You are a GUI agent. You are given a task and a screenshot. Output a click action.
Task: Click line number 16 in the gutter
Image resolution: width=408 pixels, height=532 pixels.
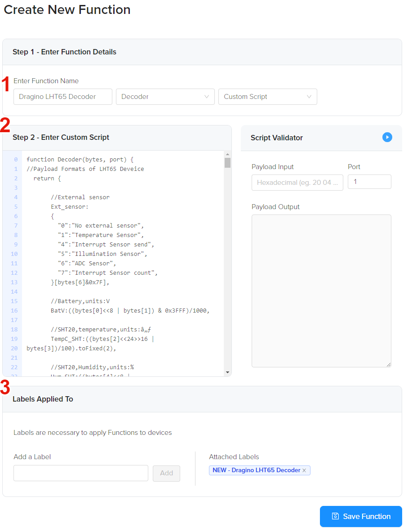coord(16,311)
